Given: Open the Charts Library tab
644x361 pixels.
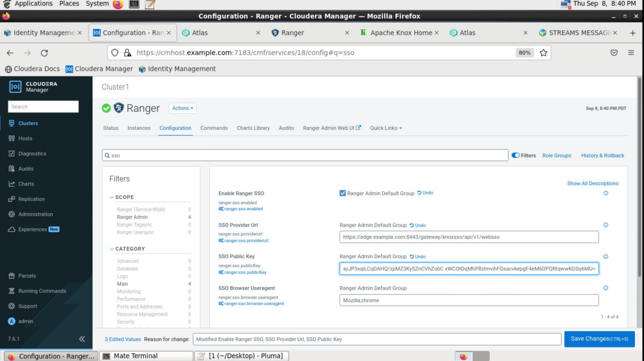Looking at the screenshot, I should click(253, 128).
